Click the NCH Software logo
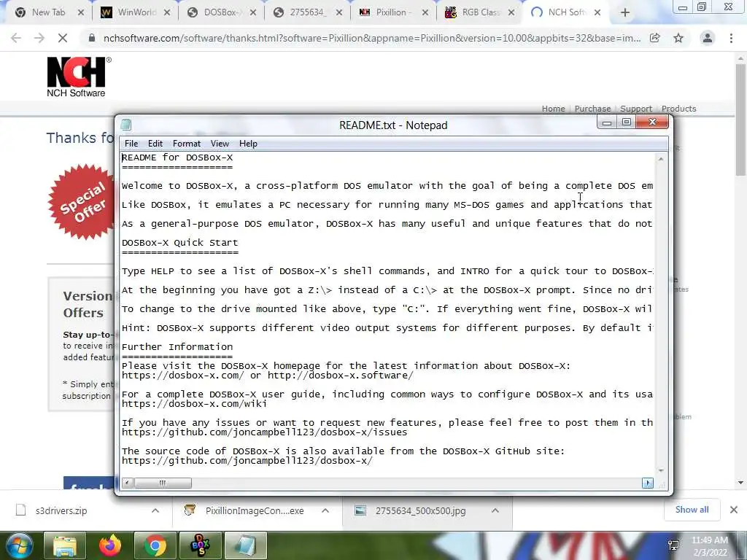 (x=77, y=77)
